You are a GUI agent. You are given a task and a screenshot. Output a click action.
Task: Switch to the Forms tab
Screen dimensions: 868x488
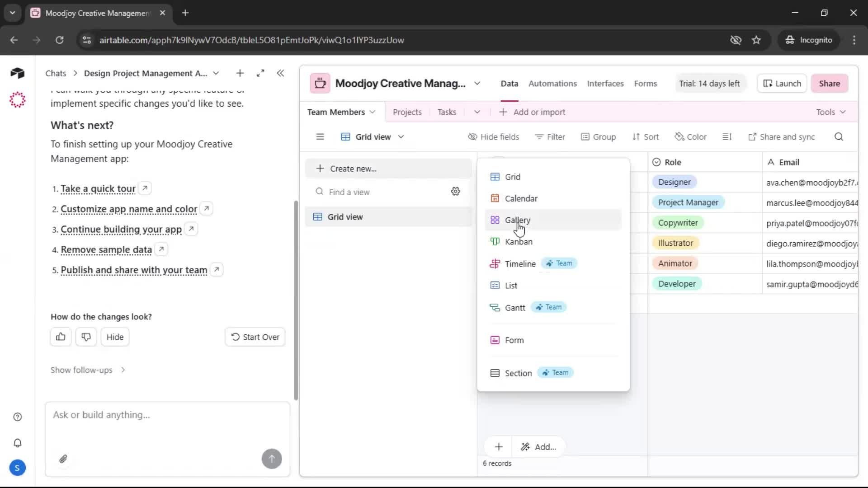(645, 84)
